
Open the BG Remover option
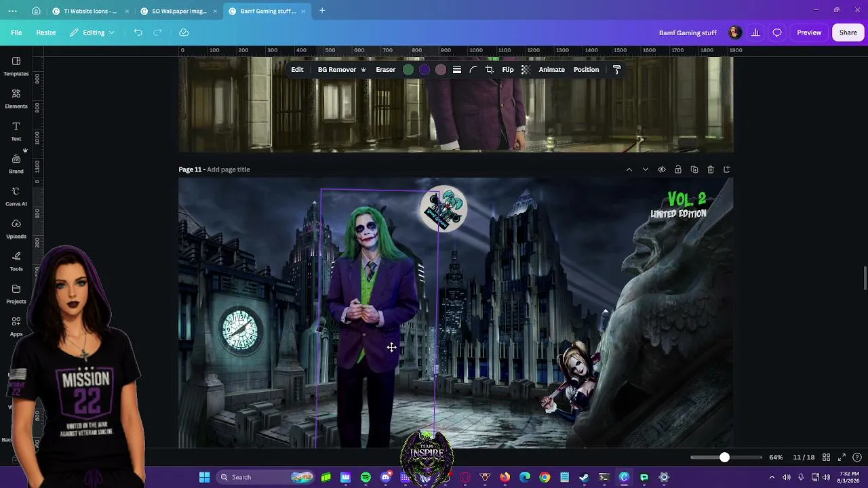342,70
